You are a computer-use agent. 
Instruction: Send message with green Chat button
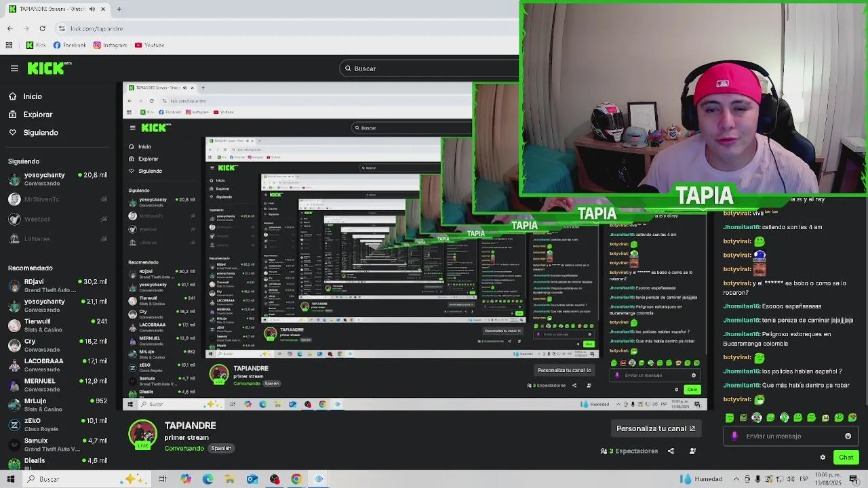pyautogui.click(x=846, y=457)
